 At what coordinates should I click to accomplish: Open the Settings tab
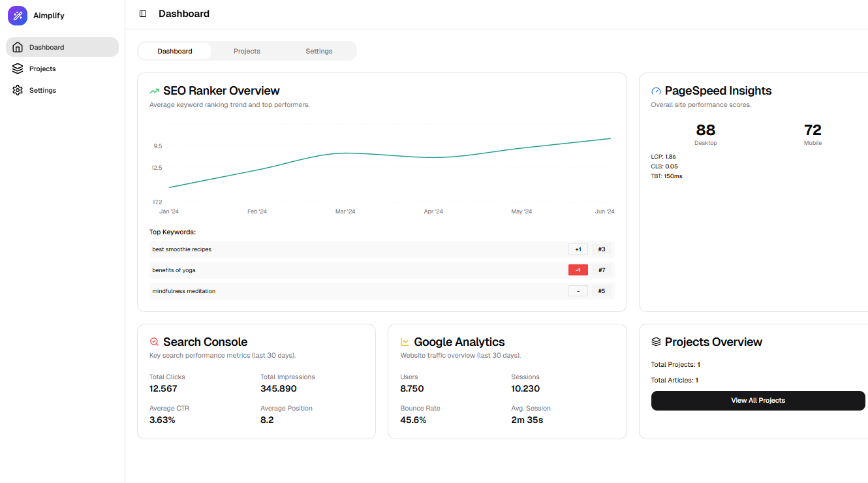319,51
